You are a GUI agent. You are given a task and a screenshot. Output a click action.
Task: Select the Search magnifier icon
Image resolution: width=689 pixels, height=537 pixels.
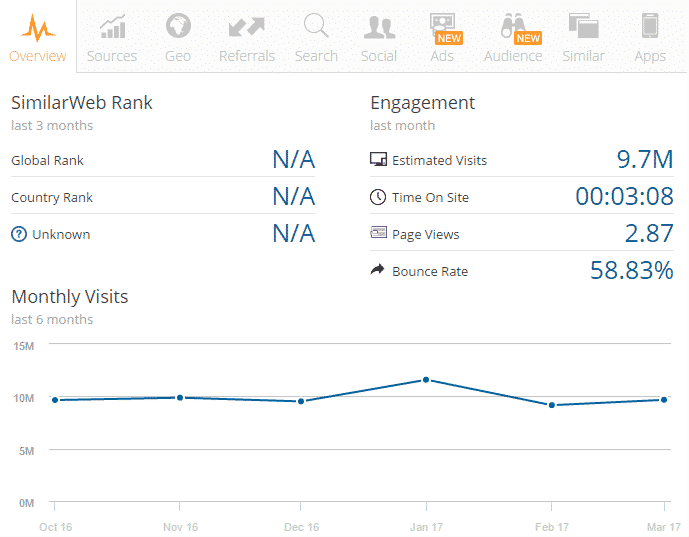click(x=316, y=27)
